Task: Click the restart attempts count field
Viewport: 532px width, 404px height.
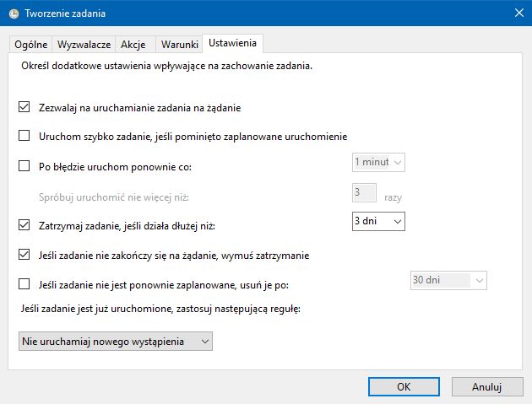Action: pyautogui.click(x=363, y=193)
